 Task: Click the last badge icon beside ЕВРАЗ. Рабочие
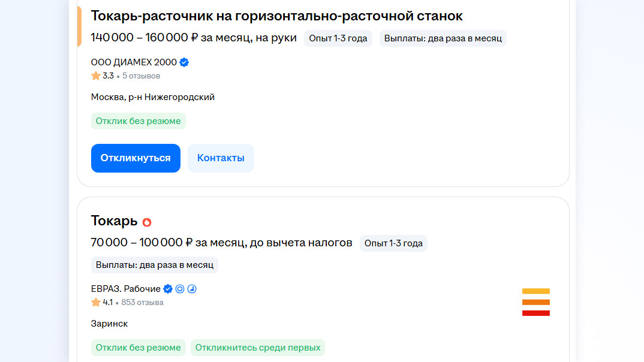tap(192, 289)
